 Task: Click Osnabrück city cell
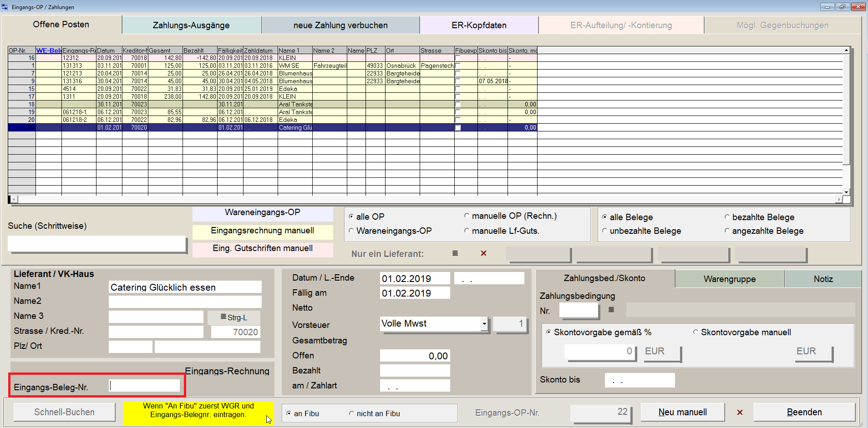coord(402,65)
